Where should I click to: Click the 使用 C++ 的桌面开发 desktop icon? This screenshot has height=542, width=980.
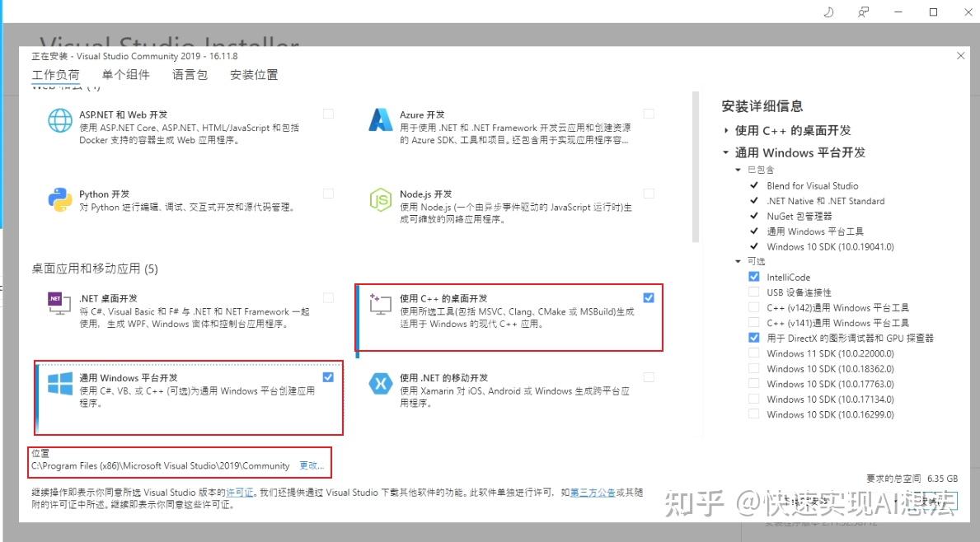tap(380, 304)
